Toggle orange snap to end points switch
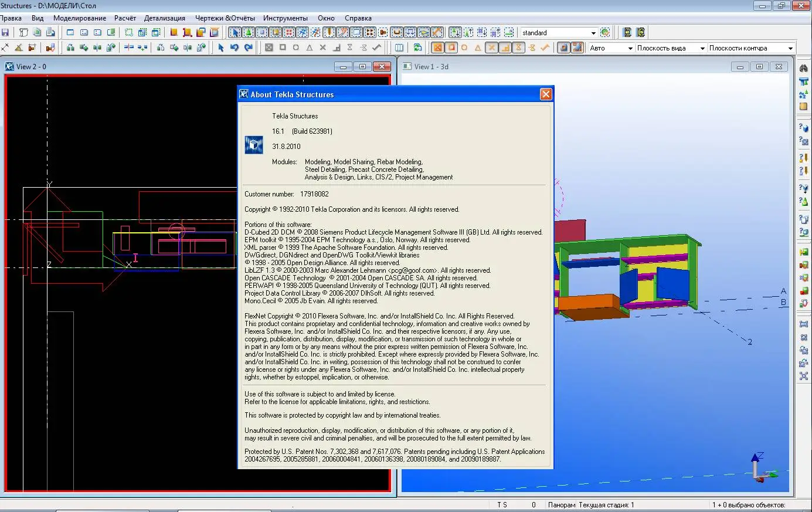 pyautogui.click(x=451, y=48)
